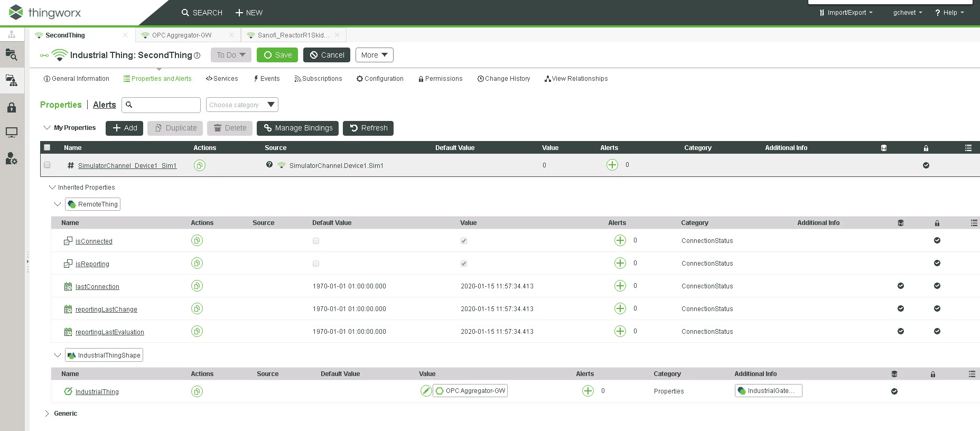Toggle isReporting value checkbox
This screenshot has width=980, height=431.
click(x=464, y=264)
